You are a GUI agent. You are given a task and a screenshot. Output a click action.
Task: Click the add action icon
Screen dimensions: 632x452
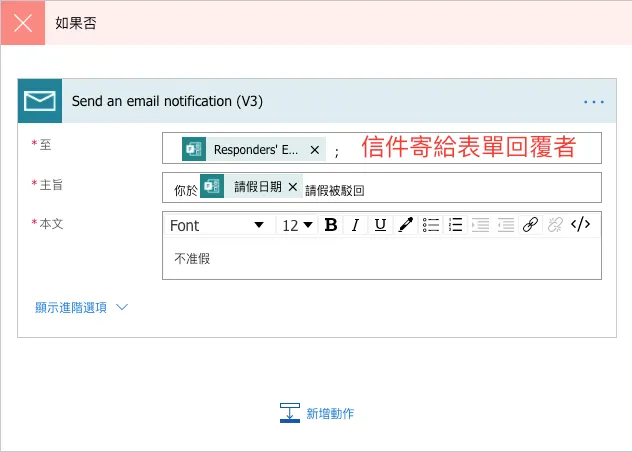[x=290, y=413]
